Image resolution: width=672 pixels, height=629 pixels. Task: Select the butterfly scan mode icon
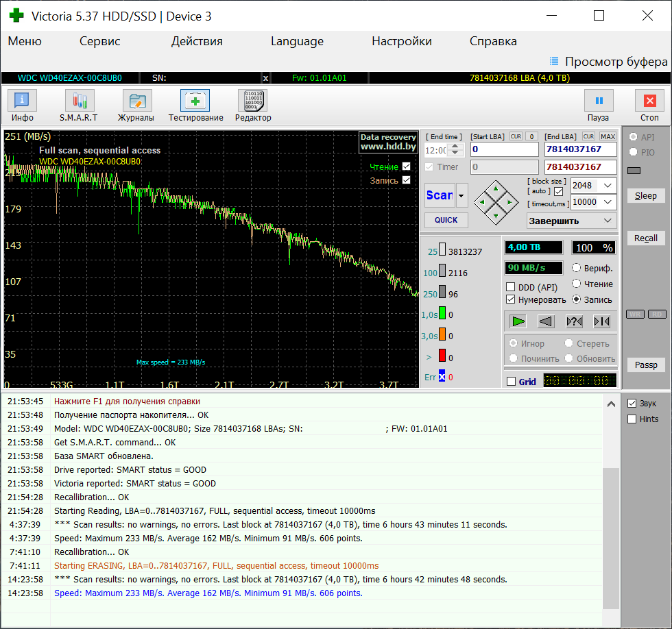[x=602, y=321]
